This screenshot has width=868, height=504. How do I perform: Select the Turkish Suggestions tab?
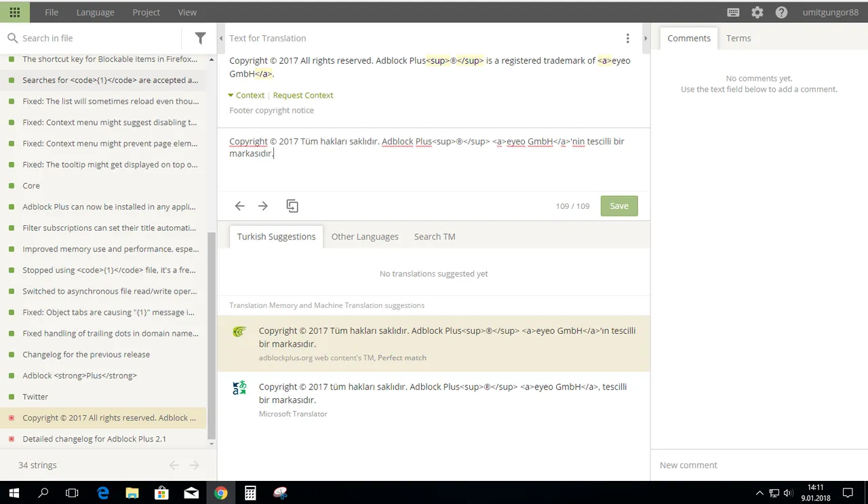(x=276, y=236)
